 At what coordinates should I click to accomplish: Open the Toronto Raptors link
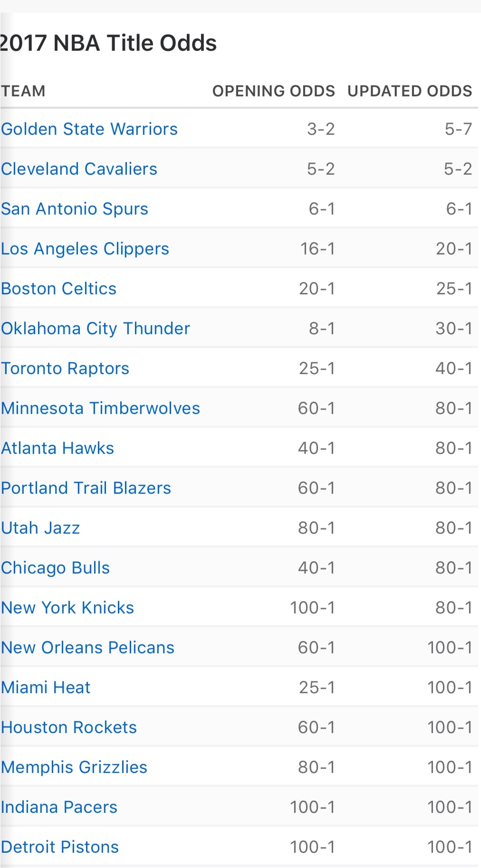click(65, 368)
